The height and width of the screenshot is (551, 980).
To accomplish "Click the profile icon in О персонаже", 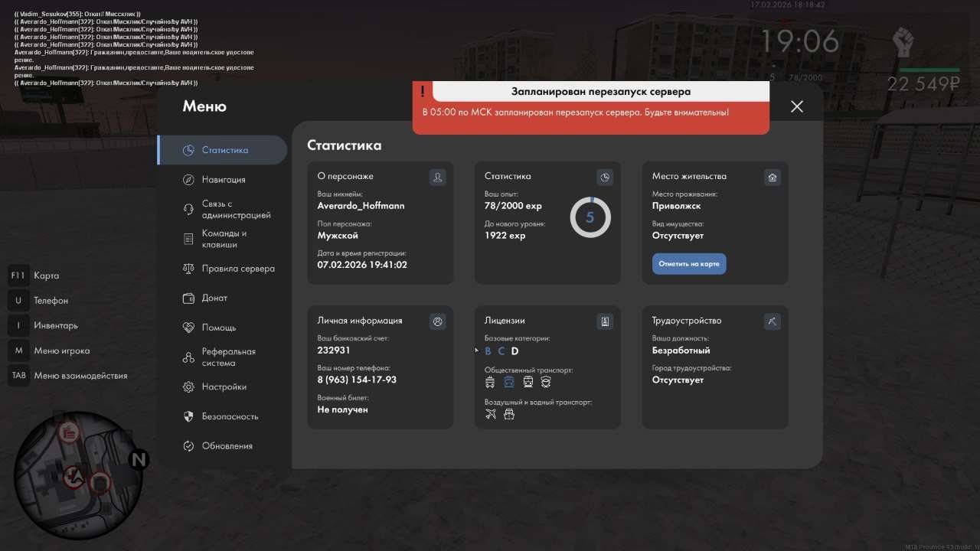I will point(437,178).
